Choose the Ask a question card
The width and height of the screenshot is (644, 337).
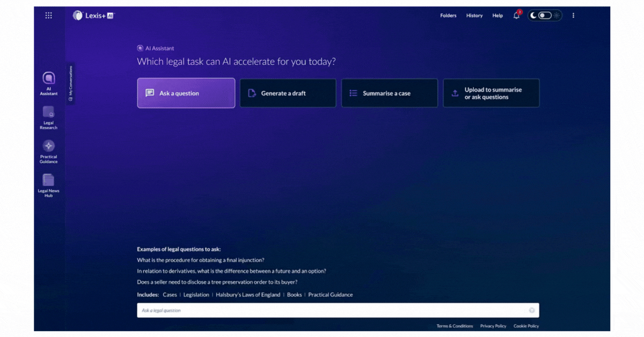pos(186,93)
